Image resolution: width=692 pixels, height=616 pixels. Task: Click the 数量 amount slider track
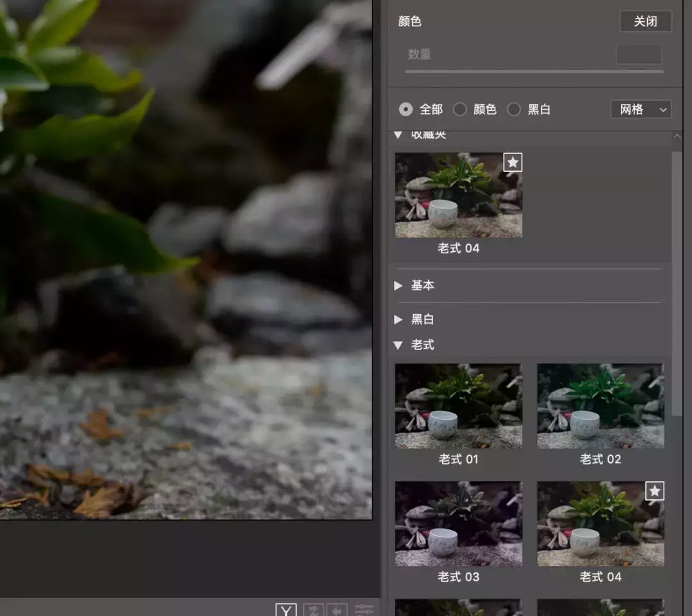pos(534,71)
